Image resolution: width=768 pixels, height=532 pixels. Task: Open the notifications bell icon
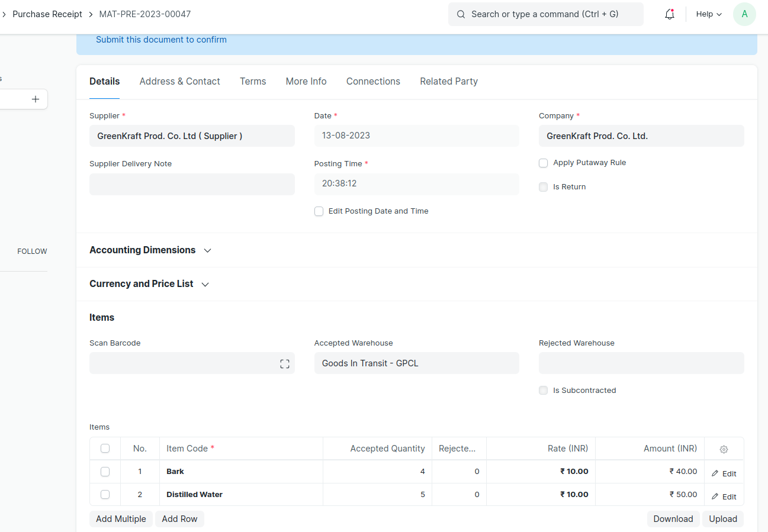click(670, 14)
